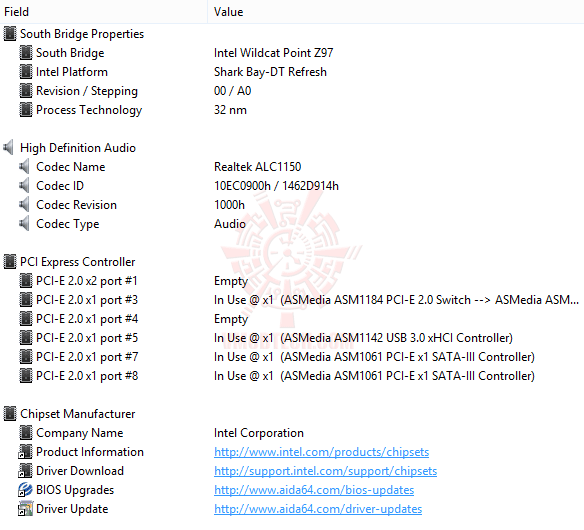584x530 pixels.
Task: Click the chip icon for PCI-E port #7
Action: point(26,356)
